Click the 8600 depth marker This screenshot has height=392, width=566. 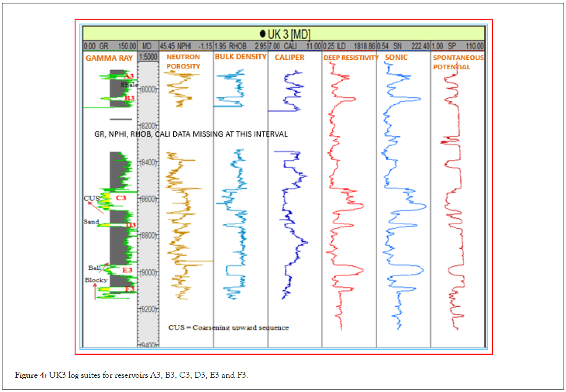click(148, 198)
